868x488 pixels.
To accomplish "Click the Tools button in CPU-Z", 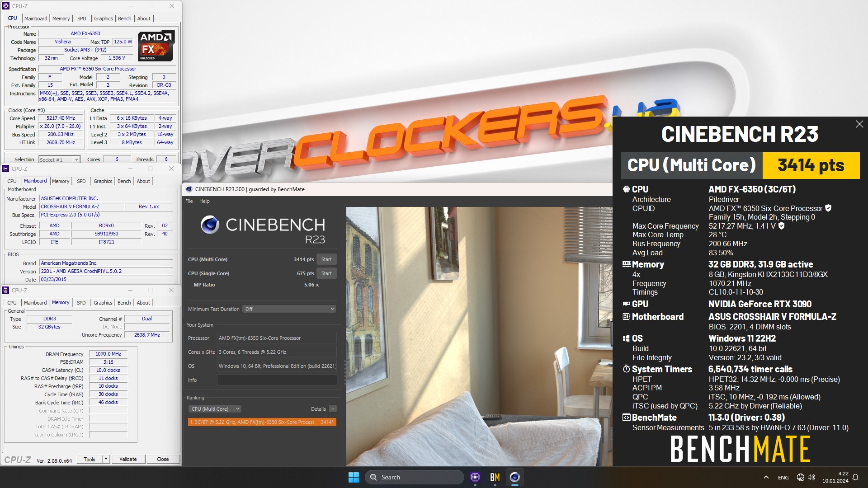I will pos(90,459).
